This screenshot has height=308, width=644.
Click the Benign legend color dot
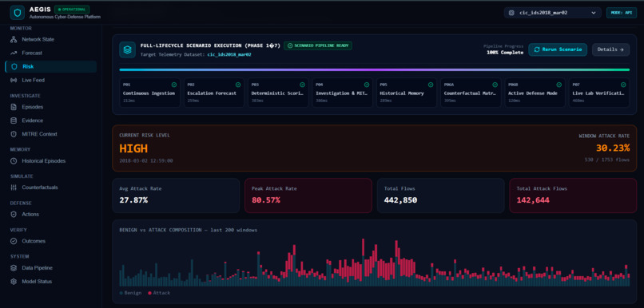(x=121, y=293)
